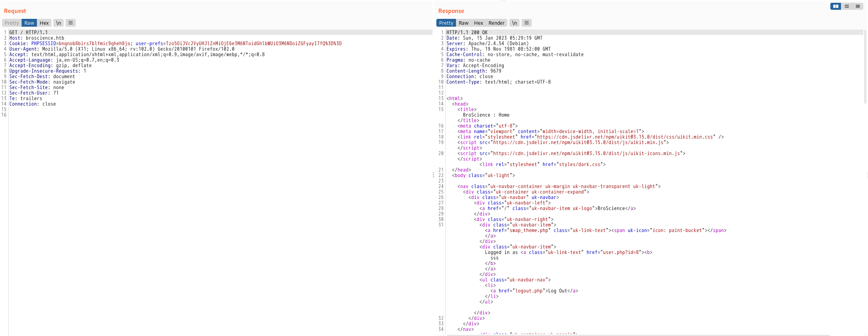Click the Cache-Control response header

(515, 55)
